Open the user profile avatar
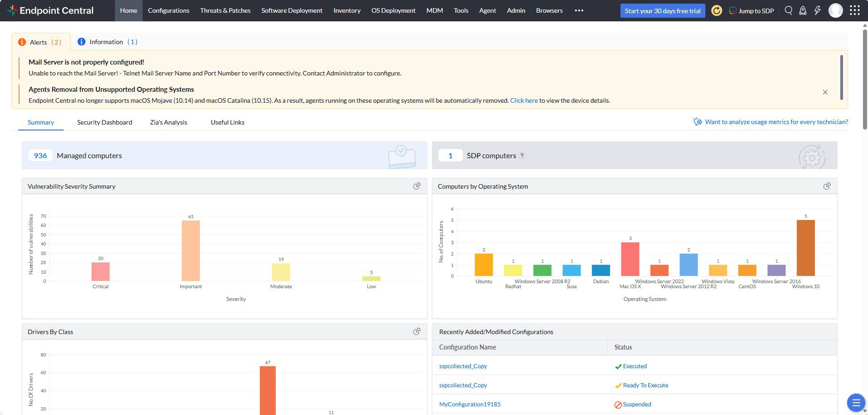This screenshot has width=868, height=415. click(836, 10)
